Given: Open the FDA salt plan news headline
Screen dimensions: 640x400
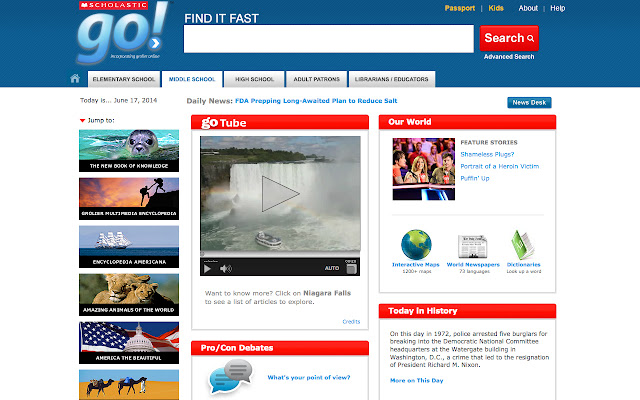Looking at the screenshot, I should click(x=316, y=101).
